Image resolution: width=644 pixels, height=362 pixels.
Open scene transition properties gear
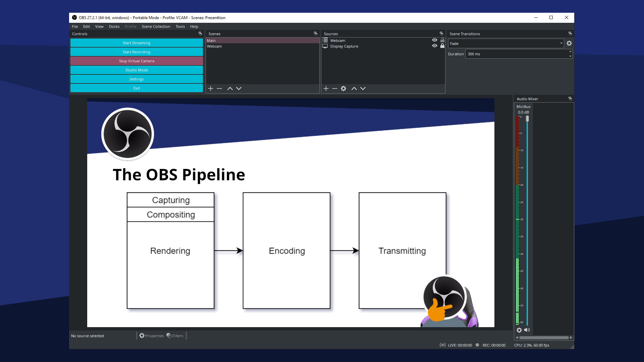(x=569, y=43)
